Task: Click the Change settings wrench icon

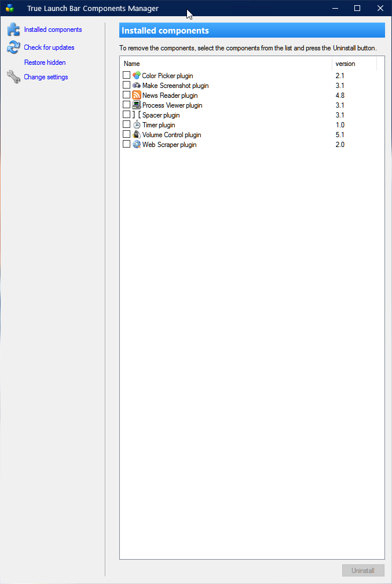Action: (x=13, y=77)
